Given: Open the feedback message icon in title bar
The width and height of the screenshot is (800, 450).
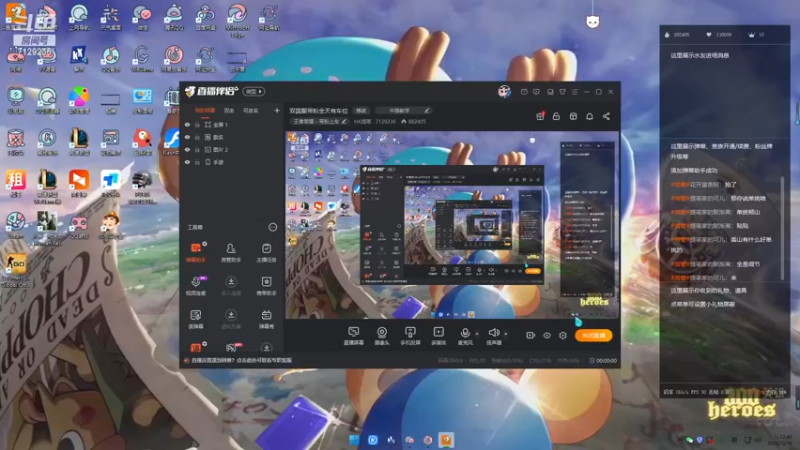Looking at the screenshot, I should [536, 92].
